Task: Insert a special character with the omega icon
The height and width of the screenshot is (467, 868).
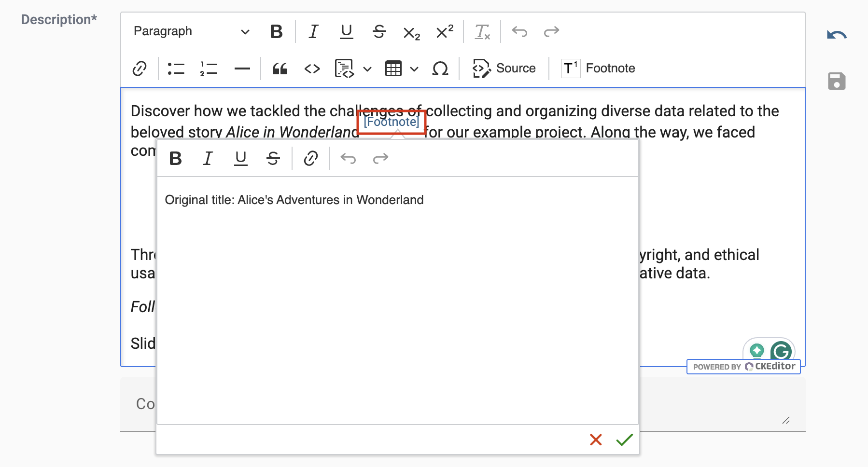Action: (440, 69)
